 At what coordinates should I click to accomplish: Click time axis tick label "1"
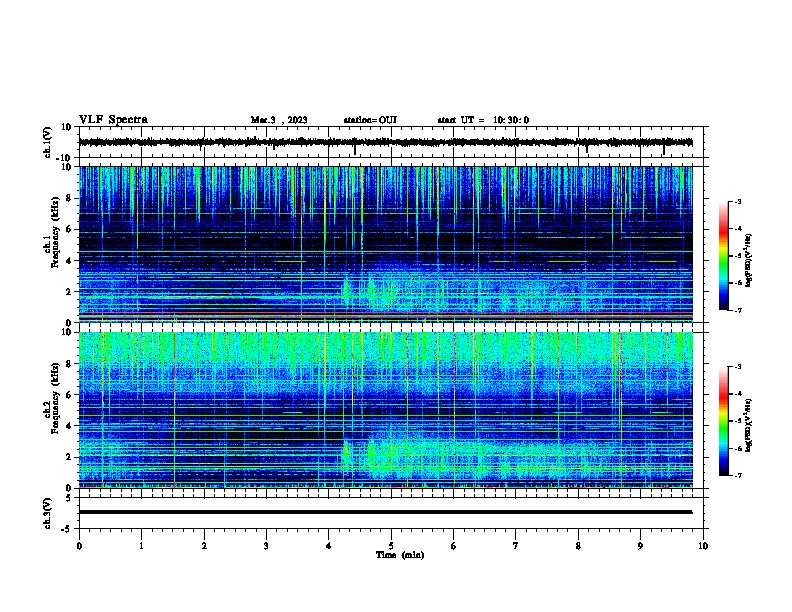[141, 546]
